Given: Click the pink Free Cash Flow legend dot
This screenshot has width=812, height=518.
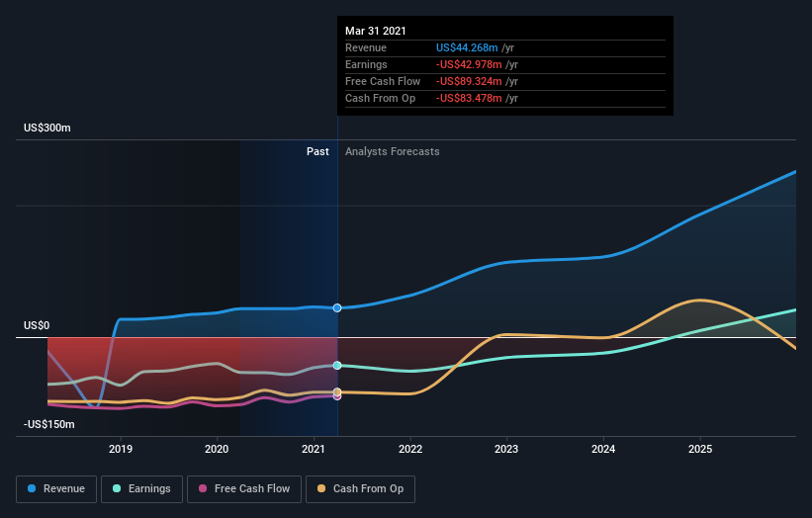Looking at the screenshot, I should click(203, 488).
